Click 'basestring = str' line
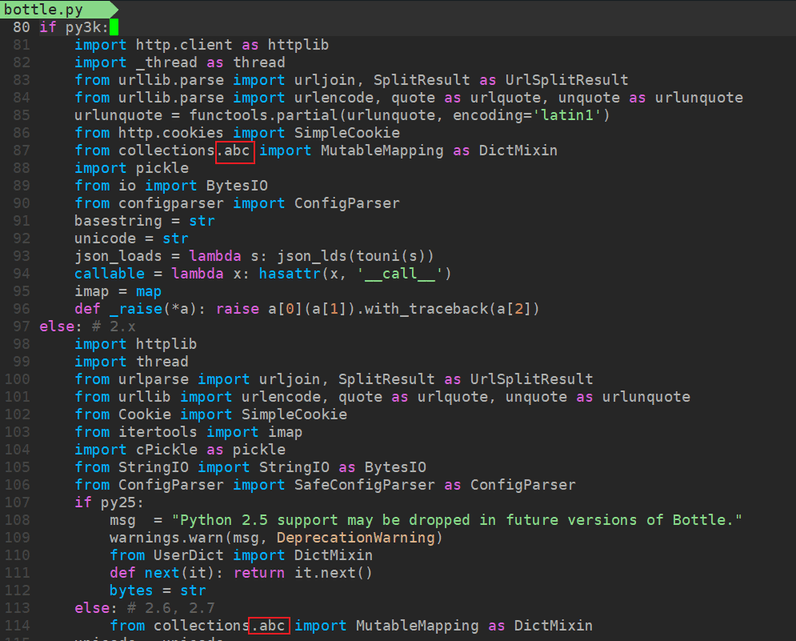The width and height of the screenshot is (796, 641). point(144,221)
